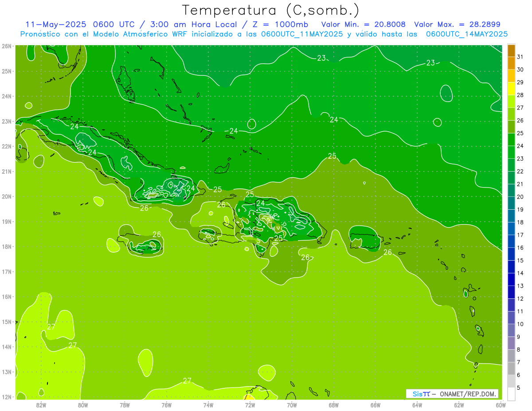The height and width of the screenshot is (411, 532).
Task: Click the 64W longitude axis label
Action: pyautogui.click(x=417, y=405)
